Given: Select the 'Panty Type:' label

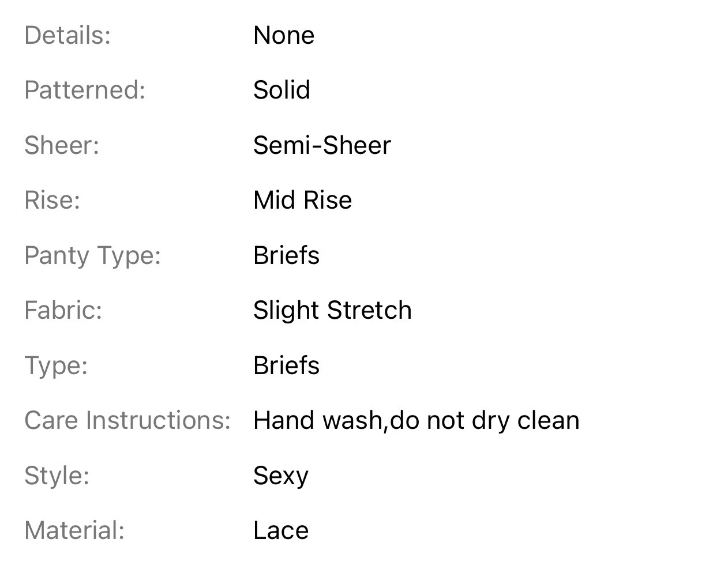Looking at the screenshot, I should point(92,255).
